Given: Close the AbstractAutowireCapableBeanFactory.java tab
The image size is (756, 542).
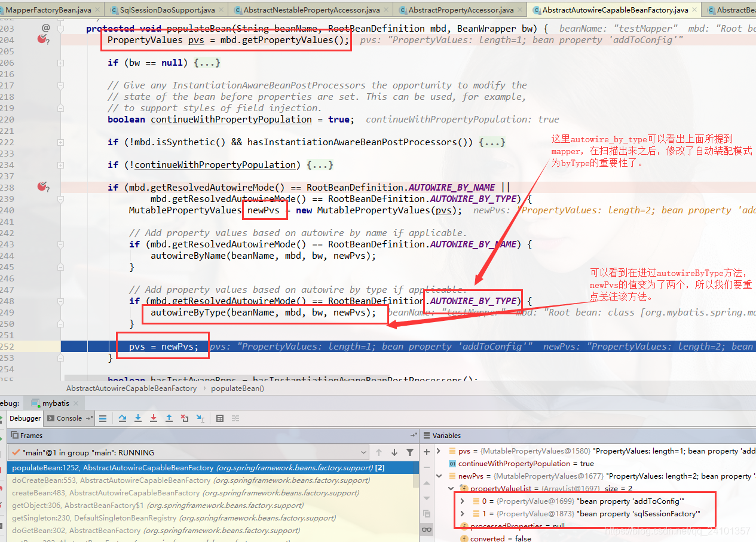Looking at the screenshot, I should point(695,10).
